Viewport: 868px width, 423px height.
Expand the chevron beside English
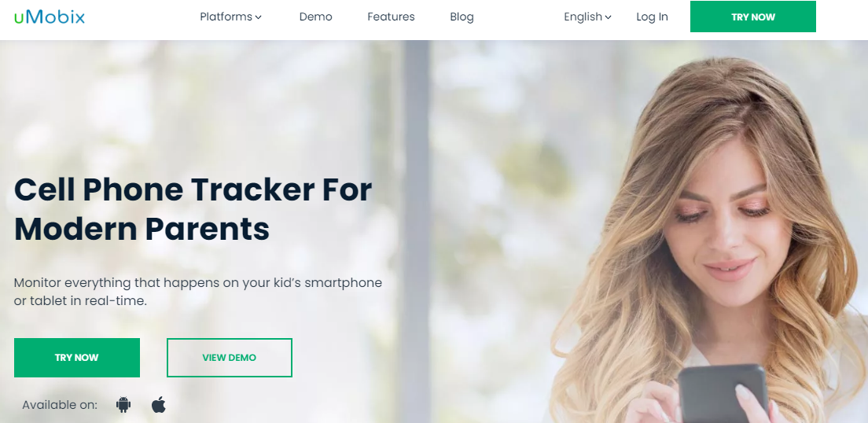click(x=608, y=17)
